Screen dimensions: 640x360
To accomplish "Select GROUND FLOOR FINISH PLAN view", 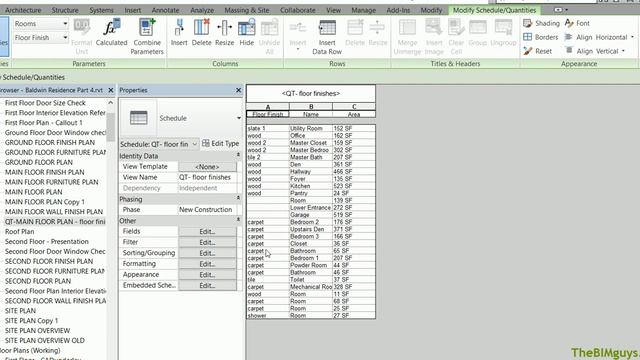I will (50, 142).
